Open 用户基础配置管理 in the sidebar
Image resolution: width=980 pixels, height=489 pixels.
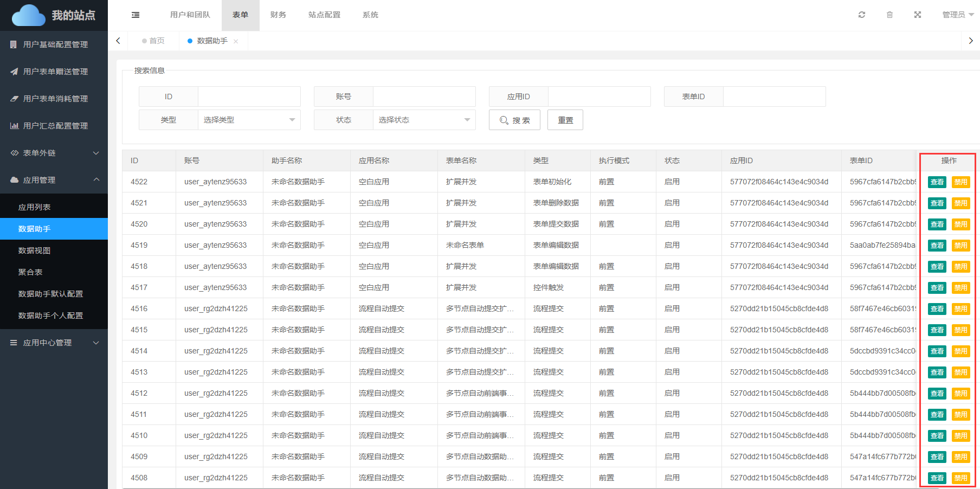54,44
